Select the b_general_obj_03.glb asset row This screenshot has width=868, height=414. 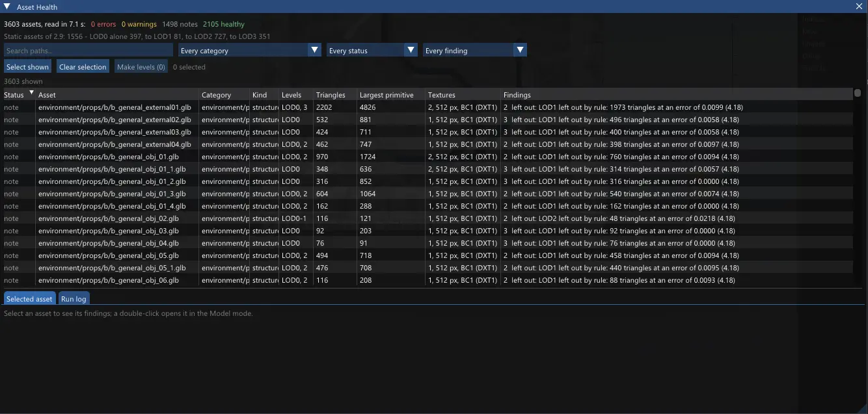point(427,231)
